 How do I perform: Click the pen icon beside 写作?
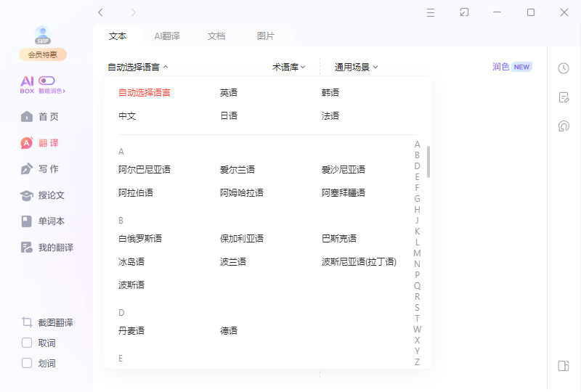[27, 169]
